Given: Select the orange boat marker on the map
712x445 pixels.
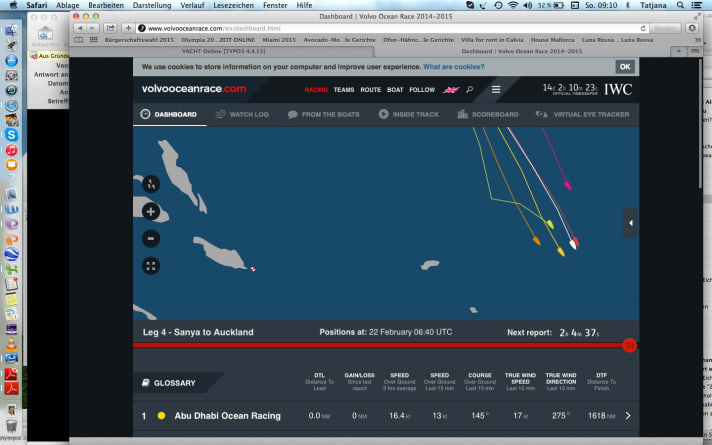Looking at the screenshot, I should click(537, 240).
